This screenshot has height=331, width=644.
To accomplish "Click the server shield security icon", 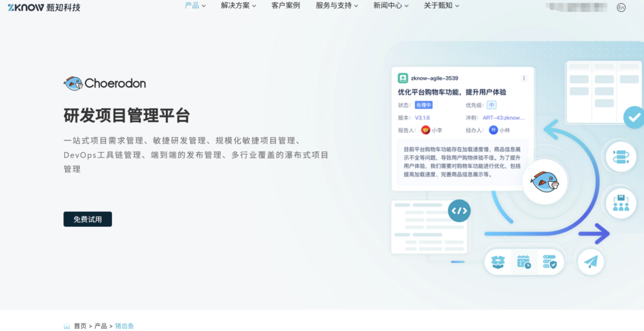I will click(550, 262).
